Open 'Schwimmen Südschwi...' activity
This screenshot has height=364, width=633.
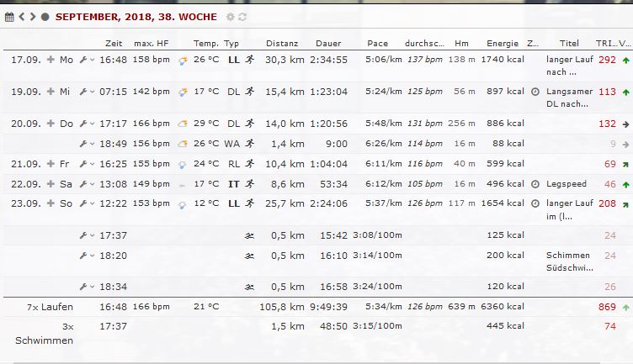coord(569,261)
